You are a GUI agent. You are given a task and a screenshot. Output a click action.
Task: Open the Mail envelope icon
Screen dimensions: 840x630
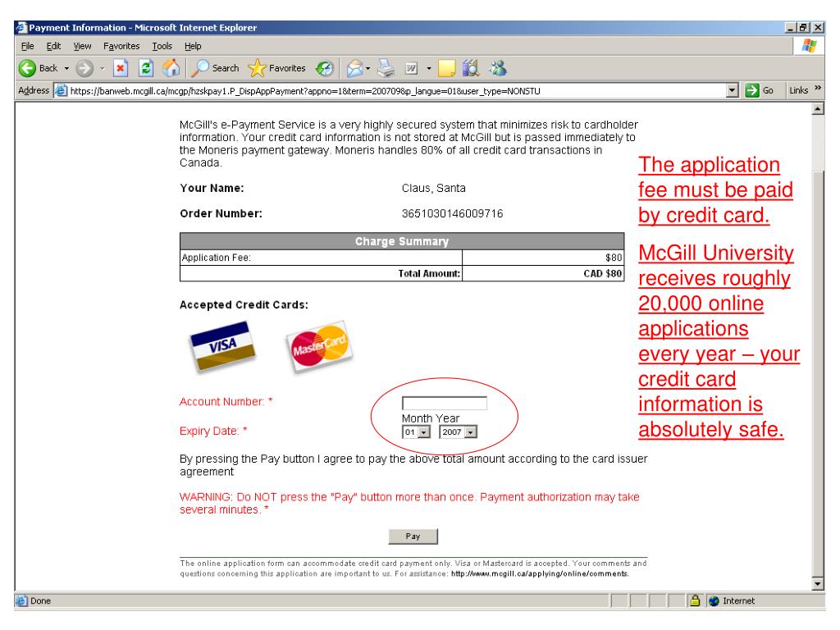[354, 68]
